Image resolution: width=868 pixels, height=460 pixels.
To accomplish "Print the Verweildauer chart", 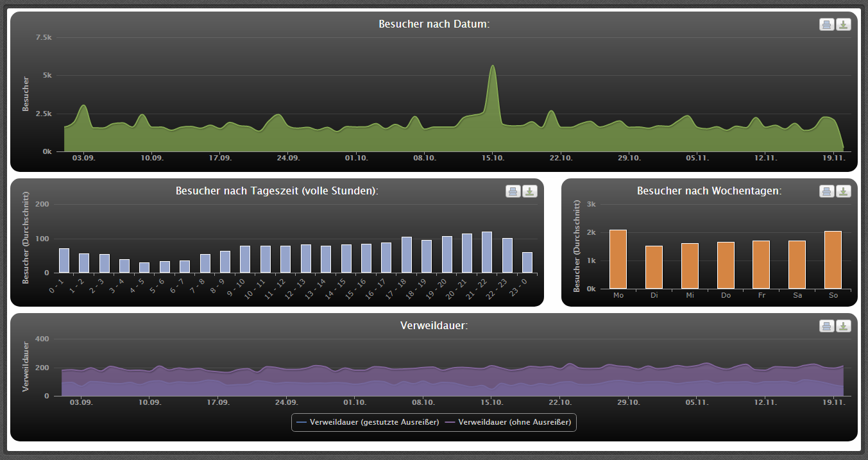I will coord(827,326).
